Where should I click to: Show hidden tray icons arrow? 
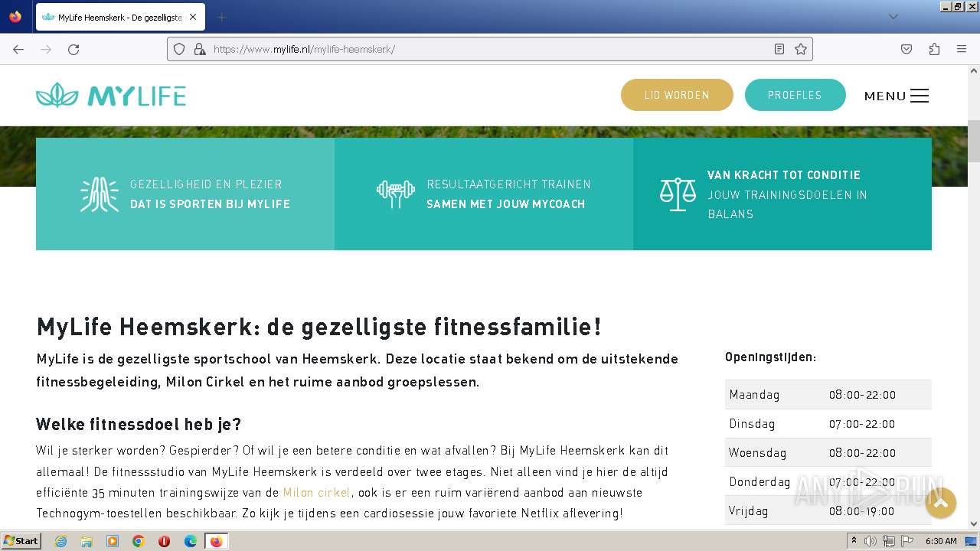[x=854, y=541]
